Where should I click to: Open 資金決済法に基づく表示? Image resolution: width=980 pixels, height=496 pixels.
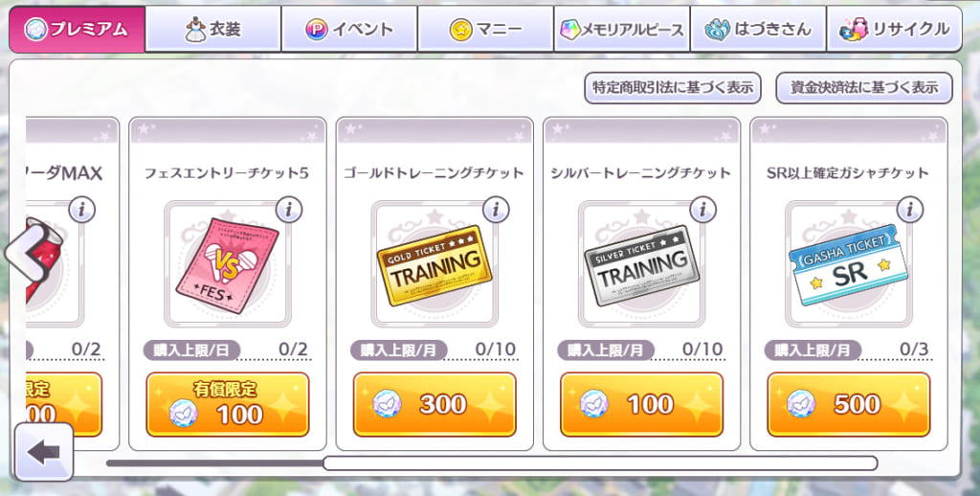click(864, 87)
